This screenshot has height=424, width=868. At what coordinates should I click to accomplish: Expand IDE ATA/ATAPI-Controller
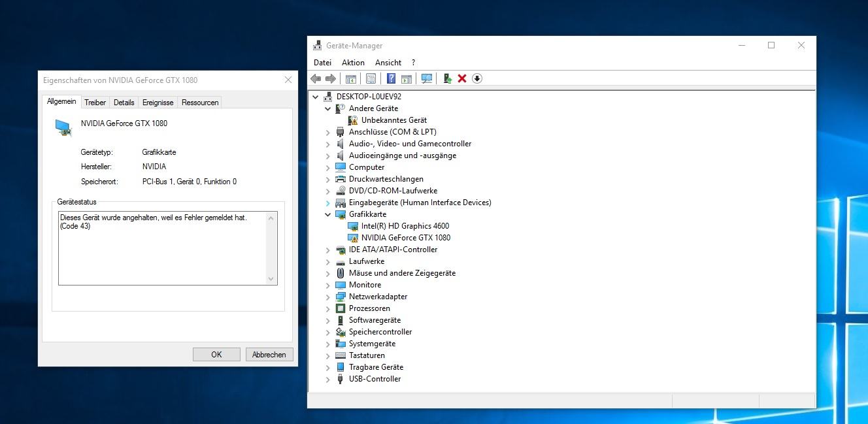pos(328,250)
